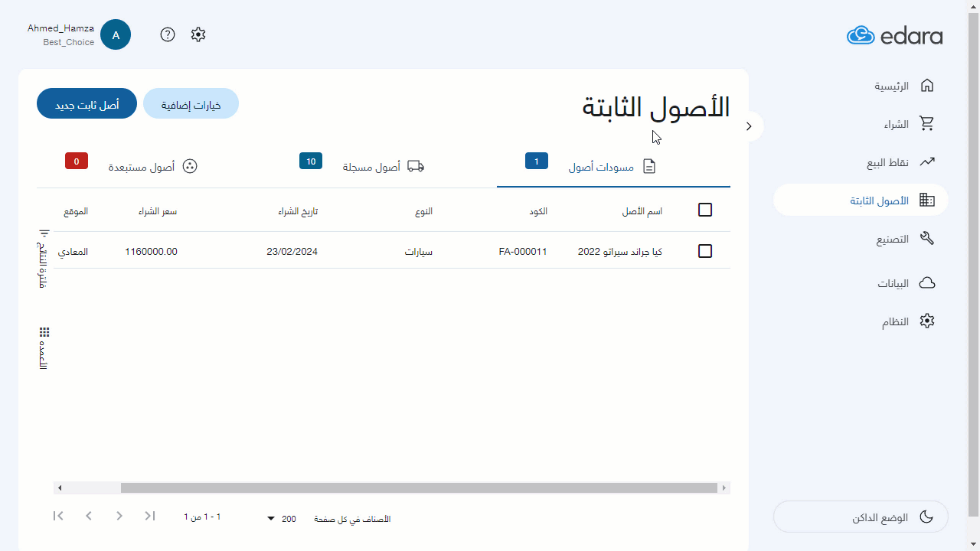Open the help question mark icon

(168, 34)
